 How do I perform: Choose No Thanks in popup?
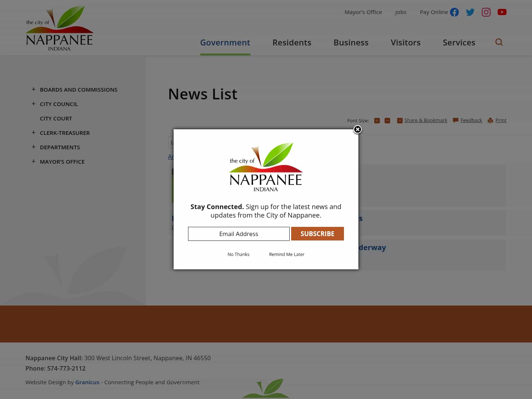(238, 254)
